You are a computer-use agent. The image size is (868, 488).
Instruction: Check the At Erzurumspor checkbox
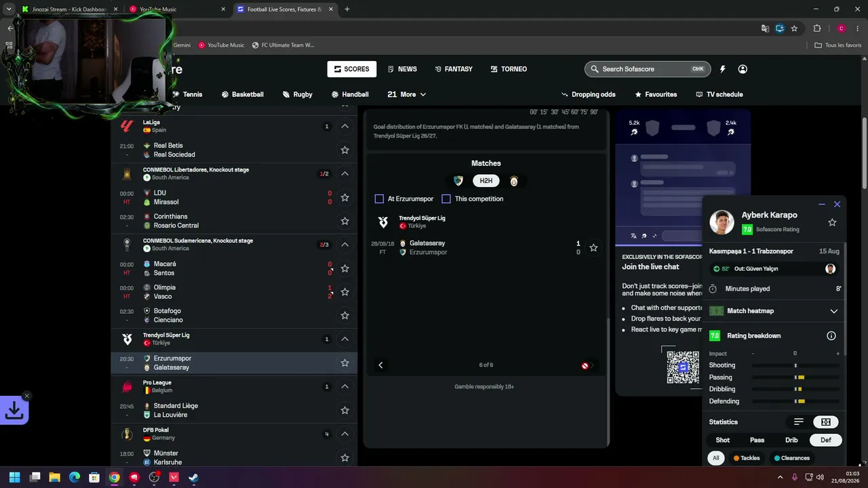[x=379, y=199]
